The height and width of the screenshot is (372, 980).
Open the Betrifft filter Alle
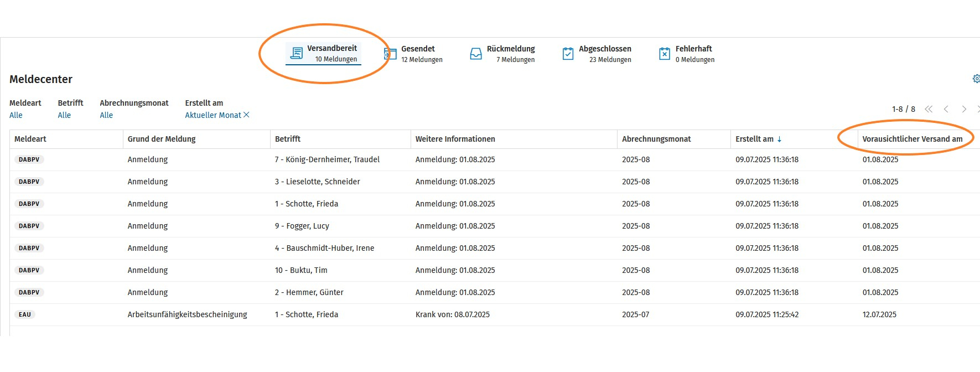64,115
